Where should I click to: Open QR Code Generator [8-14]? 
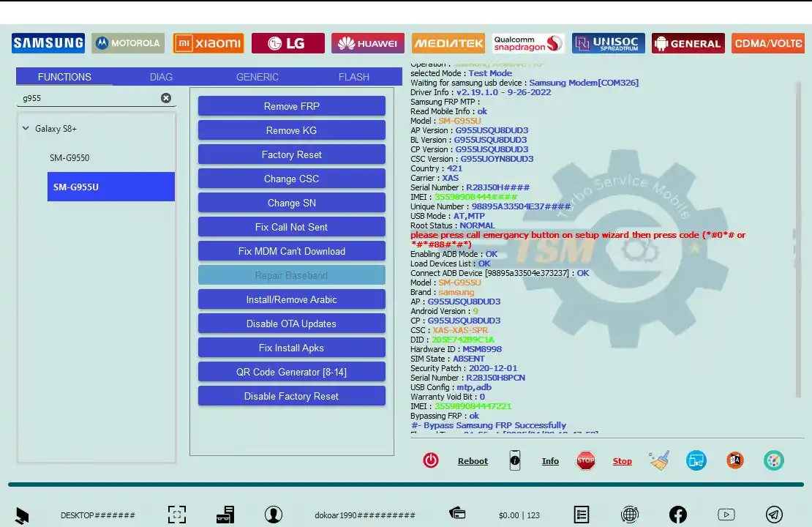point(292,372)
